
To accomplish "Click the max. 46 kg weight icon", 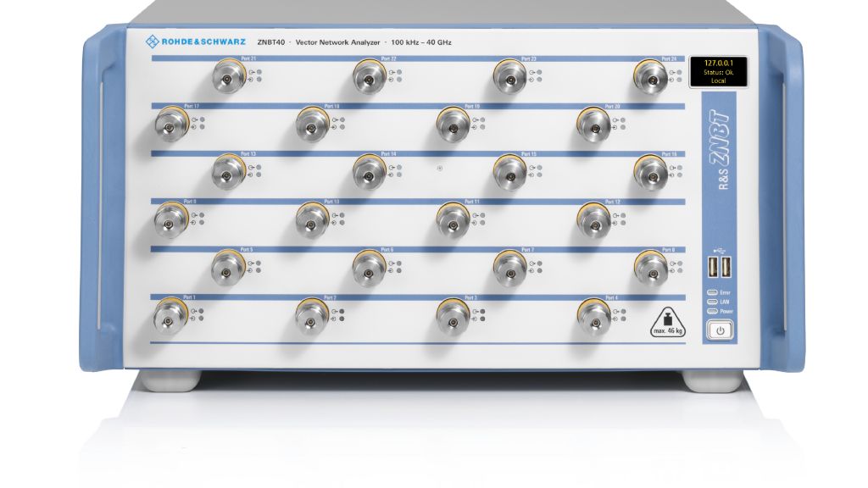I will pyautogui.click(x=668, y=324).
